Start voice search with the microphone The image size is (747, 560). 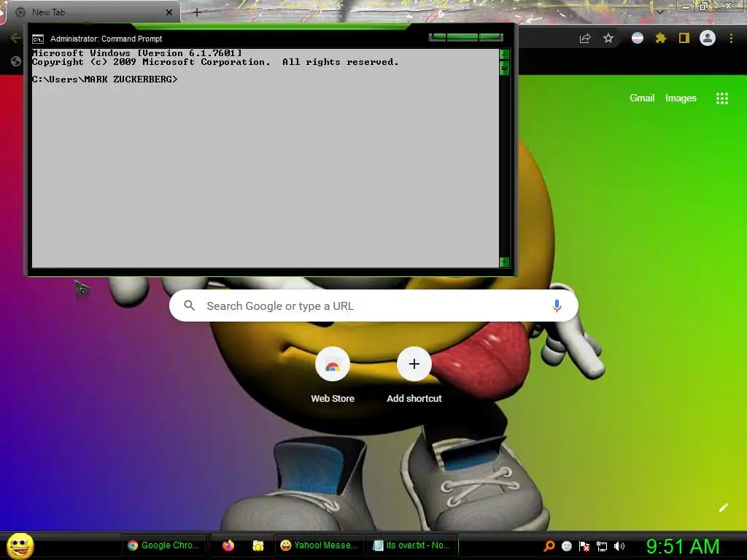coord(557,306)
